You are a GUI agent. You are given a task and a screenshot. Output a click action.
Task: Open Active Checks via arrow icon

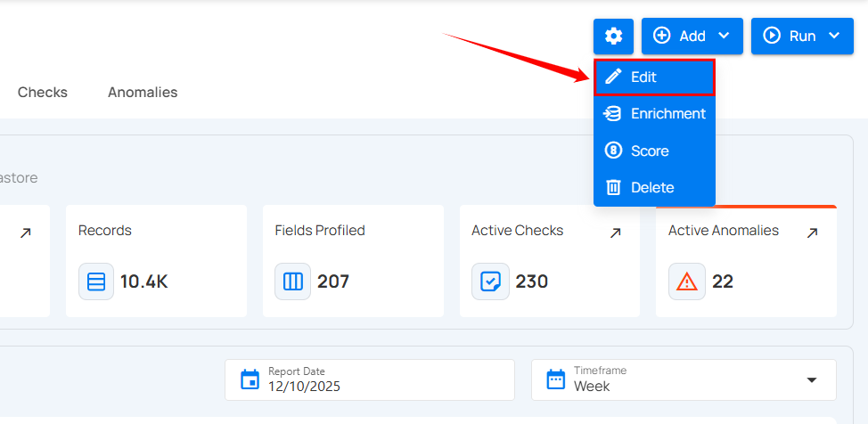point(615,233)
